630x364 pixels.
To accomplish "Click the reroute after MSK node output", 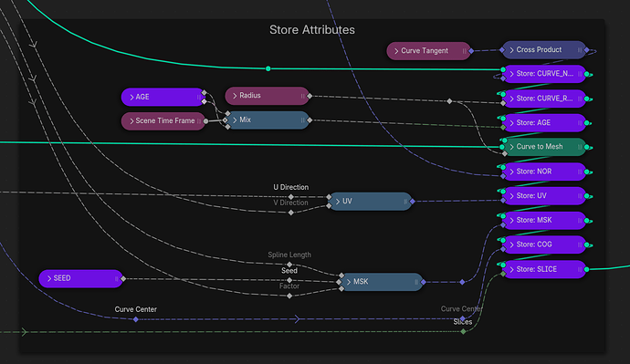I will pyautogui.click(x=462, y=282).
